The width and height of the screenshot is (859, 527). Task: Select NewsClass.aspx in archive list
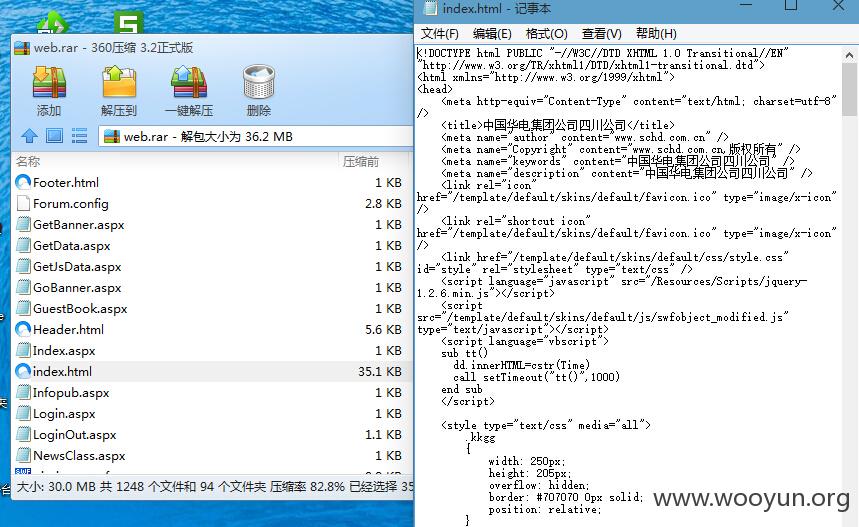[79, 456]
